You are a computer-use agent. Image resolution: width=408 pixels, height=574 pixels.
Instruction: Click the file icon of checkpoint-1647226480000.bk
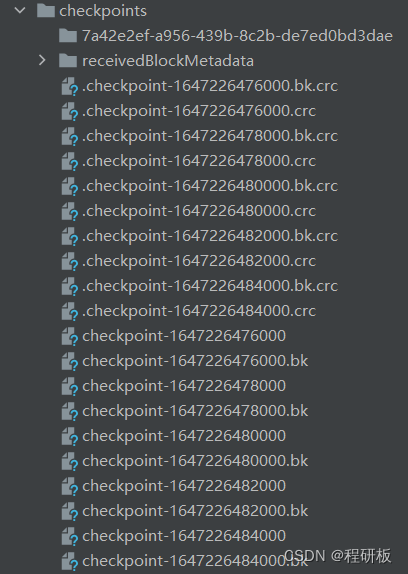pyautogui.click(x=70, y=461)
